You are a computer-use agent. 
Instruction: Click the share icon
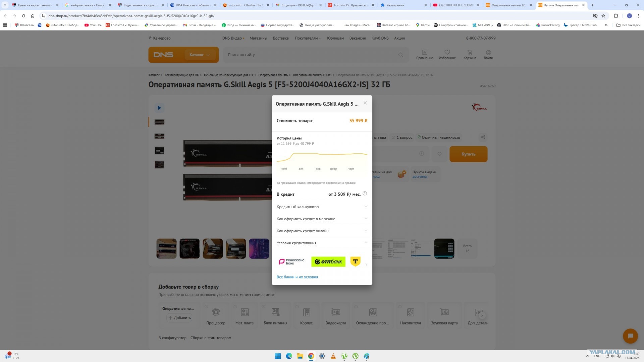(483, 137)
